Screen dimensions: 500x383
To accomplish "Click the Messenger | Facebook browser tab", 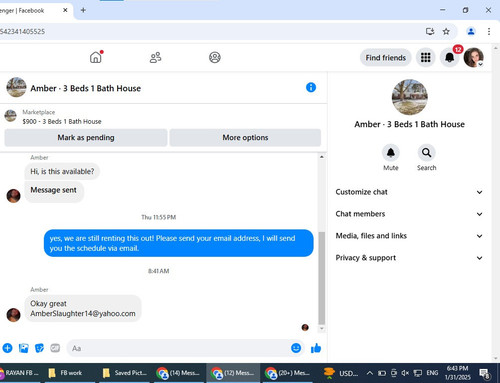I will point(33,10).
